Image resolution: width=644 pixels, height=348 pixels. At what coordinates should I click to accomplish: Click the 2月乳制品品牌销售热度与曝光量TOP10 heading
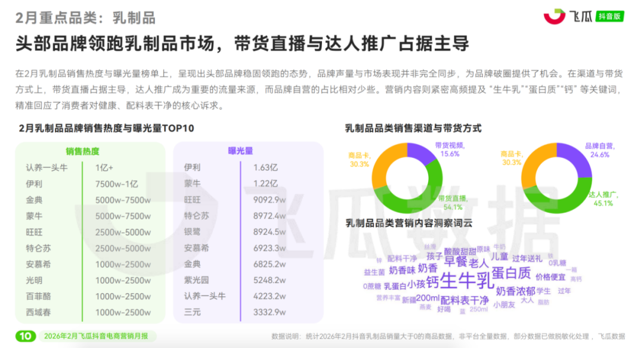[106, 128]
